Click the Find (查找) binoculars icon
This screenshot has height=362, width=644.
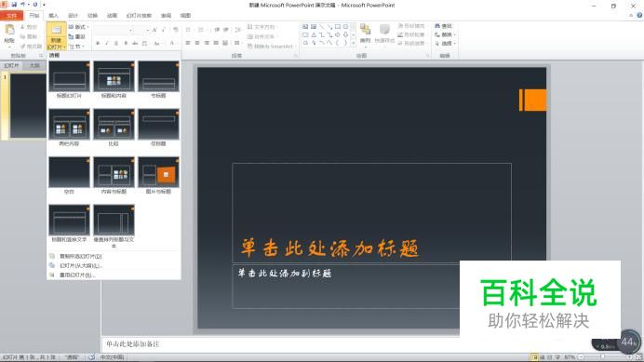pos(437,26)
